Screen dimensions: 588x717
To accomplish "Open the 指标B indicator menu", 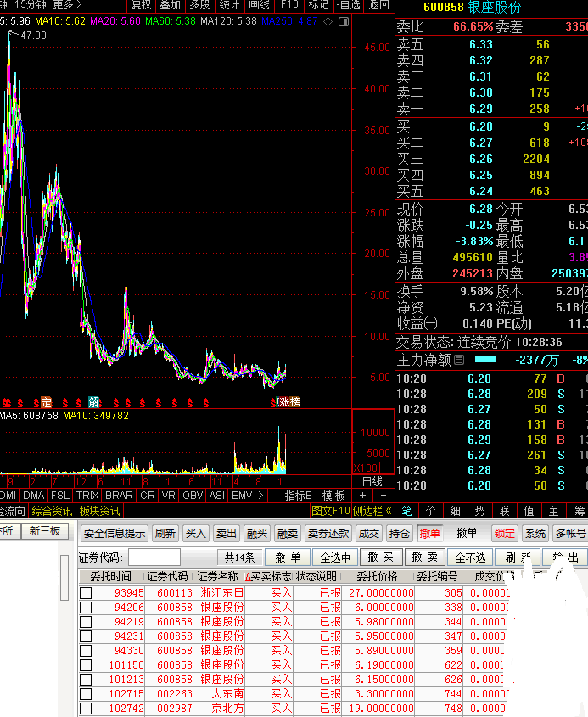I will click(298, 496).
